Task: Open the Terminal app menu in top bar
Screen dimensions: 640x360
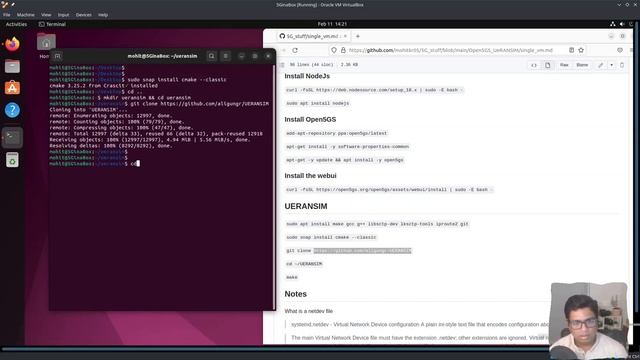Action: click(x=52, y=24)
